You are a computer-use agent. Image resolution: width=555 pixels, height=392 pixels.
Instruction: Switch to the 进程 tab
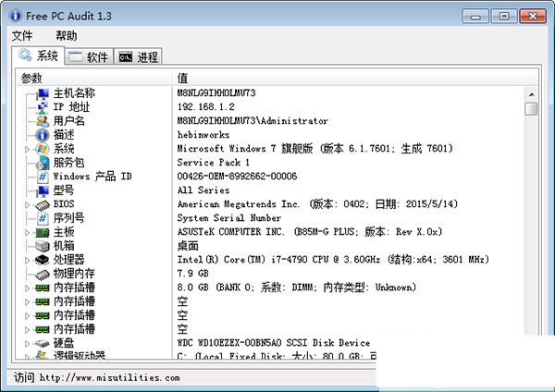139,56
